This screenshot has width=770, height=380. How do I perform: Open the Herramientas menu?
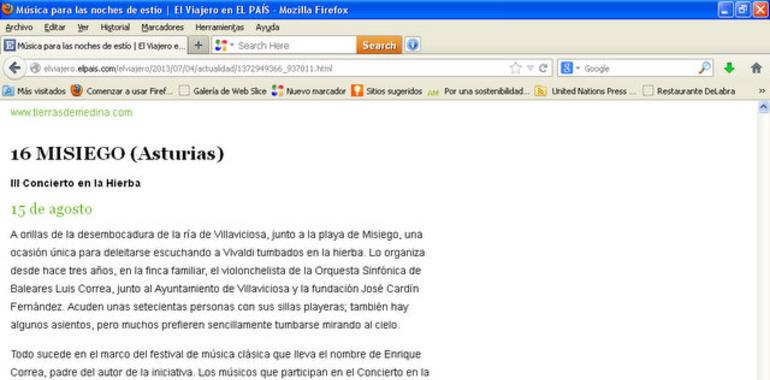coord(219,27)
